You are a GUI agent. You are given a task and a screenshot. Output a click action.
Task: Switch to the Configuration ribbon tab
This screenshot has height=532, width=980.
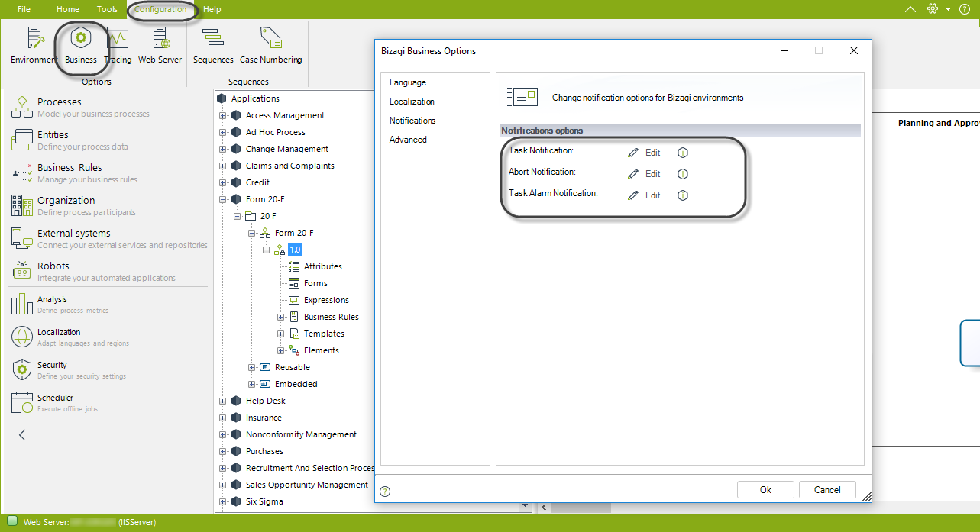coord(160,9)
